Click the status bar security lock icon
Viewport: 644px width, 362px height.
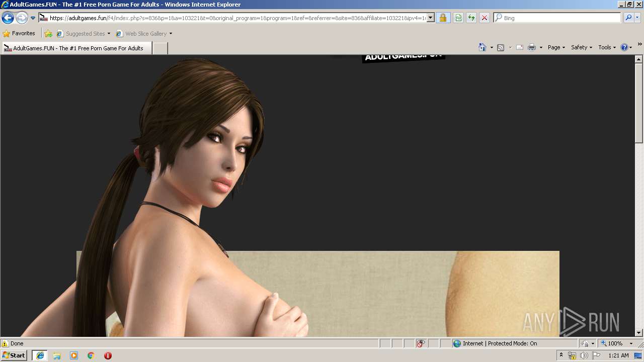click(x=585, y=343)
